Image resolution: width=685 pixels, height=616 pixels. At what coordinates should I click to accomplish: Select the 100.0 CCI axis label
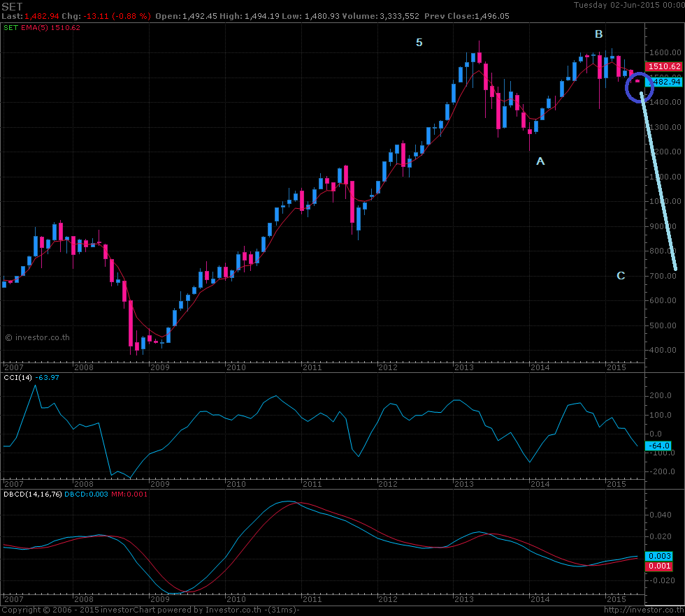661,415
